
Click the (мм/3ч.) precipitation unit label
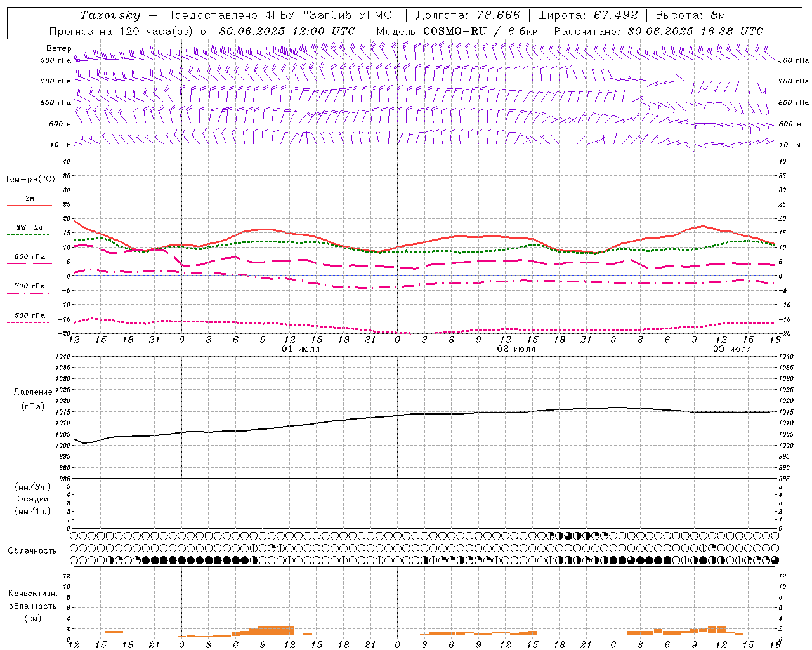coord(33,487)
